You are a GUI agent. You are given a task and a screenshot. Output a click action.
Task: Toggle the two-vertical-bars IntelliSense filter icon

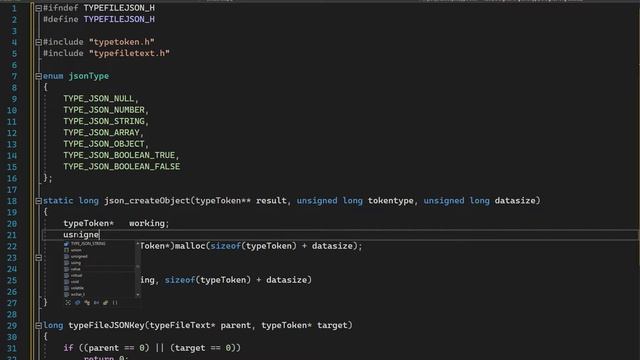[x=115, y=303]
